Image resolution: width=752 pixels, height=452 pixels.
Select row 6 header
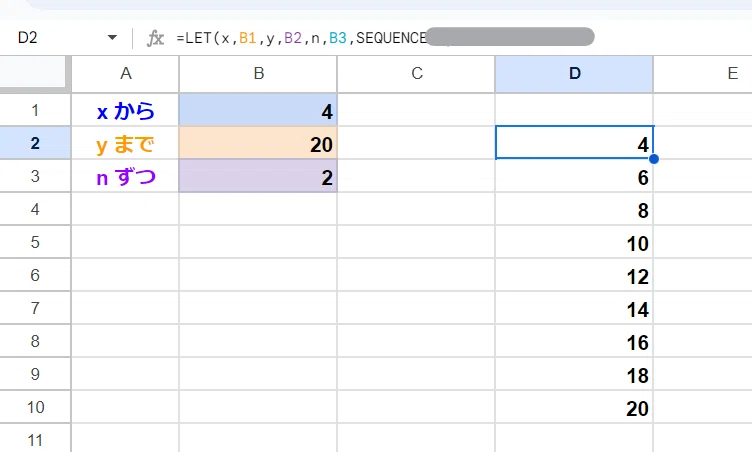[35, 275]
